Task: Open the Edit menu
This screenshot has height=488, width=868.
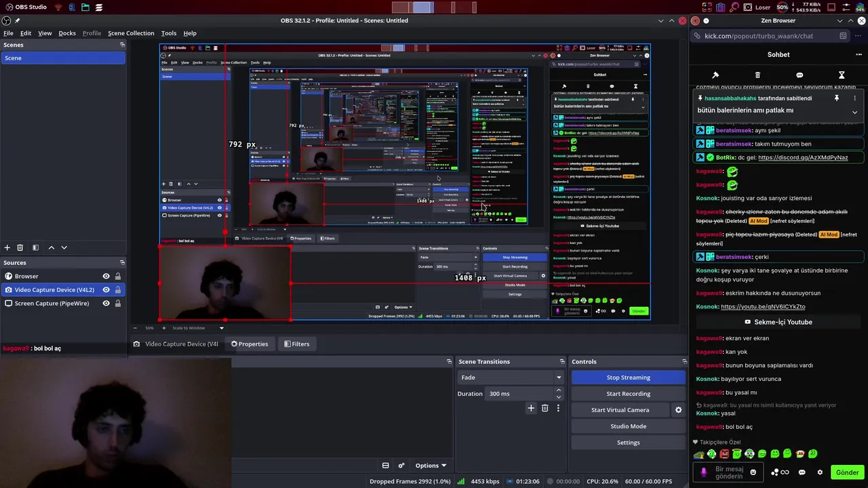Action: coord(26,33)
